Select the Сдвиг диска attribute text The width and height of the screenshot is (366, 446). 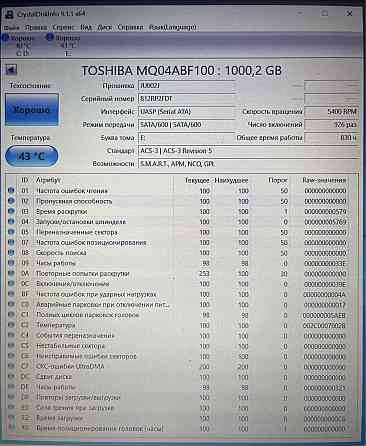54,376
